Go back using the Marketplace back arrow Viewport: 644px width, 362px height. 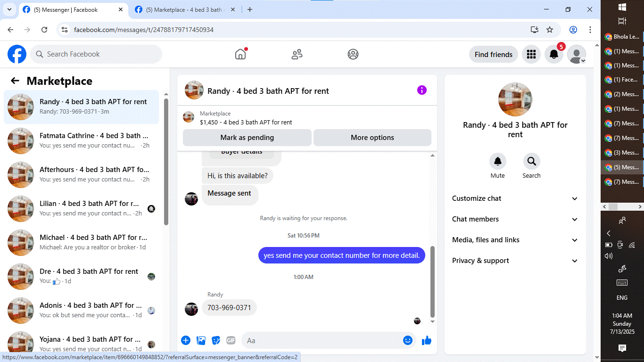tap(15, 81)
